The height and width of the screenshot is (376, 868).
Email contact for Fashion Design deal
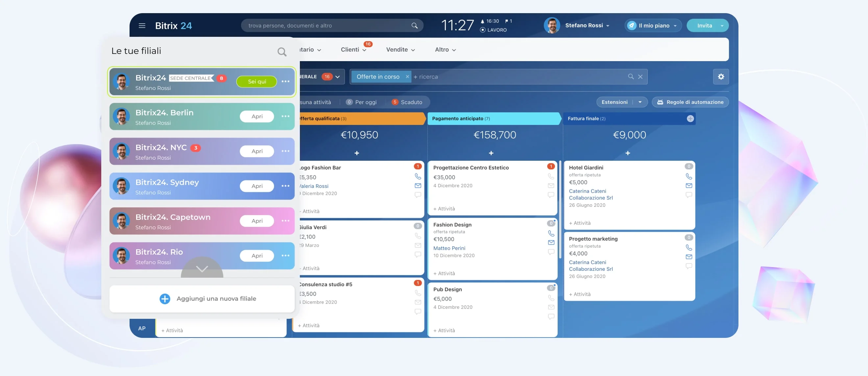click(x=551, y=243)
